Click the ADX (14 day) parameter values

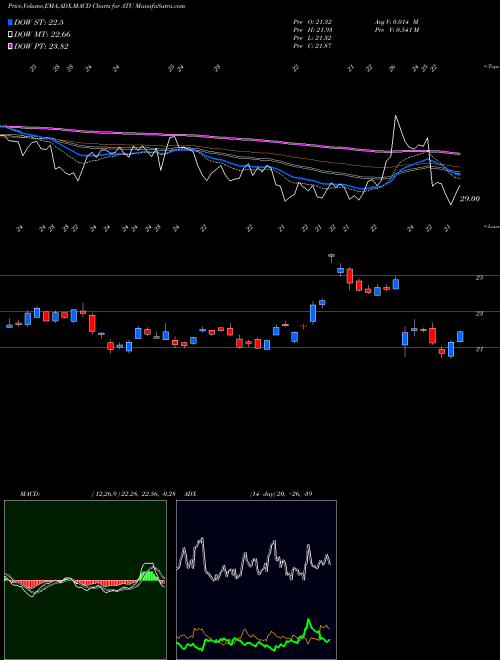281,494
